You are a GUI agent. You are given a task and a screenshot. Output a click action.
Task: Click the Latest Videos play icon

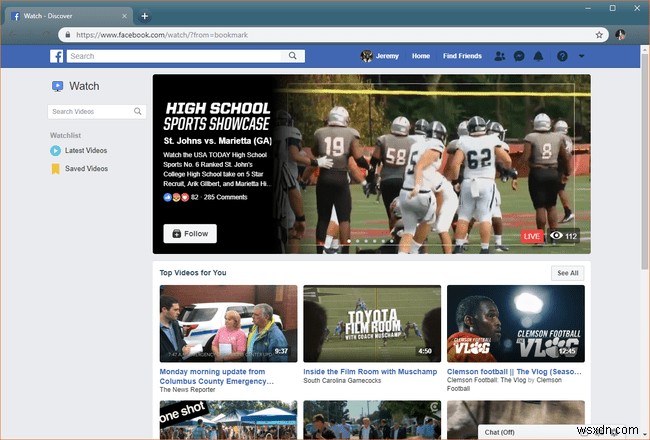click(x=55, y=151)
